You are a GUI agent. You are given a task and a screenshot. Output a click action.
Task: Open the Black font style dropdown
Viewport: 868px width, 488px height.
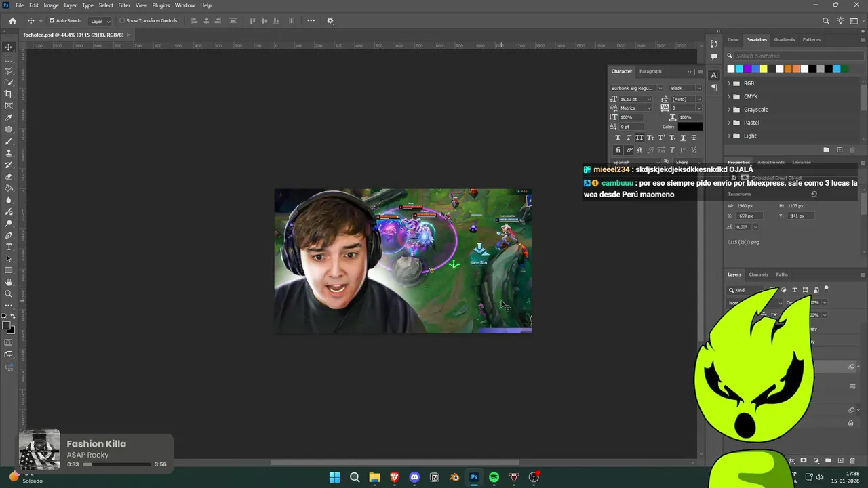point(686,88)
